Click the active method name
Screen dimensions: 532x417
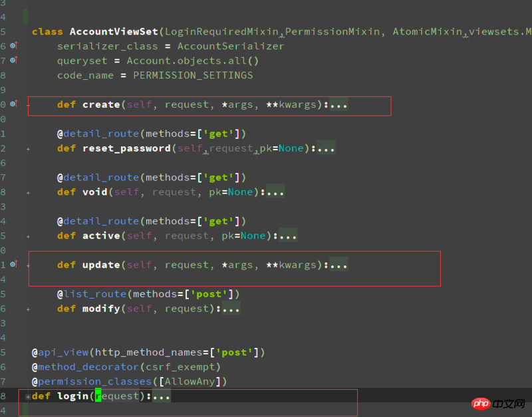(x=101, y=236)
